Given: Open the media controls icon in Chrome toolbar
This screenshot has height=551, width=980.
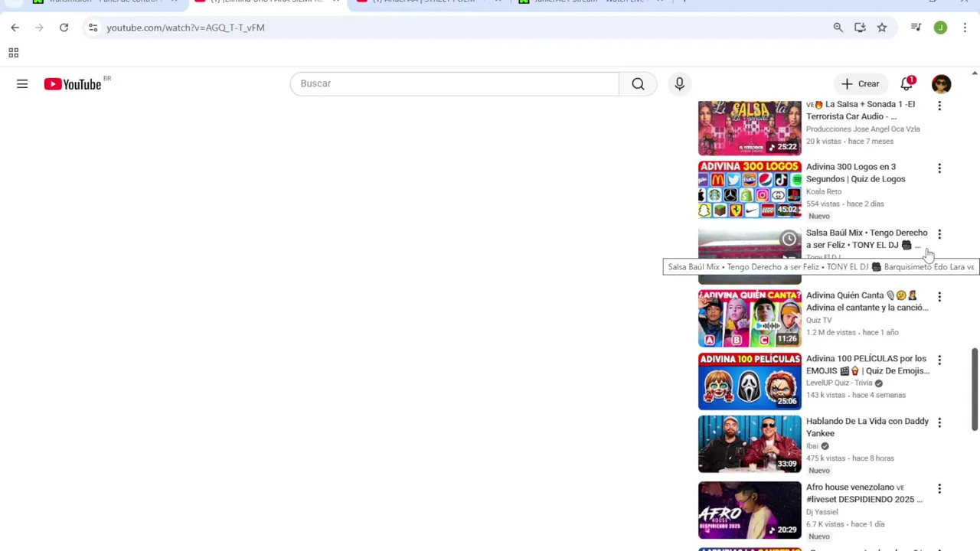Looking at the screenshot, I should point(916,28).
